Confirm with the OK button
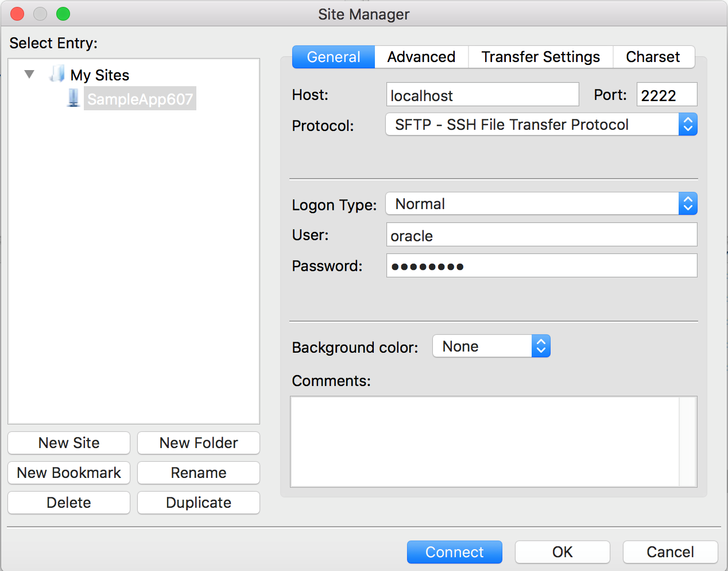The height and width of the screenshot is (571, 728). point(563,552)
